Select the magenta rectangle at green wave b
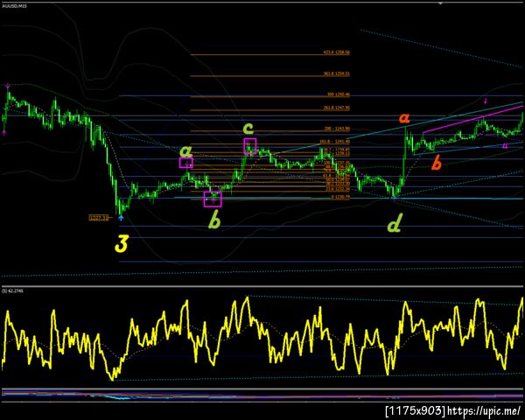Image resolution: width=525 pixels, height=420 pixels. click(x=213, y=199)
